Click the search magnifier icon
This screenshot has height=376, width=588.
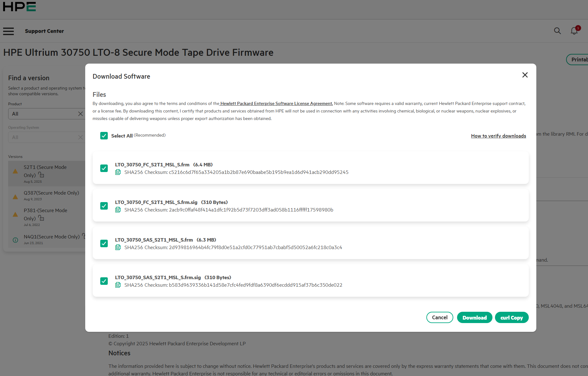(557, 31)
